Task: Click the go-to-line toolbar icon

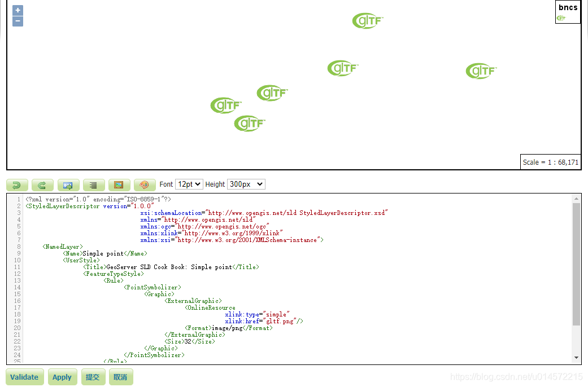Action: [x=68, y=184]
